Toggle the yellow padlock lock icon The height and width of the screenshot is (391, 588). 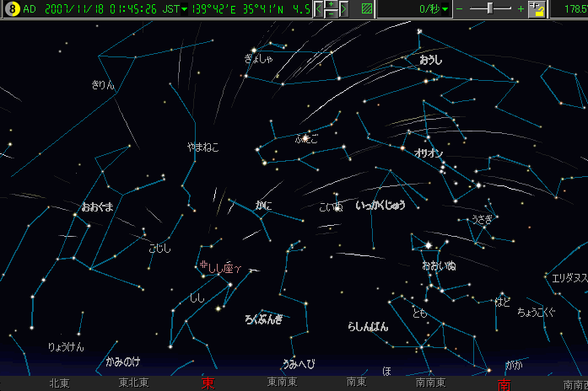tap(537, 9)
